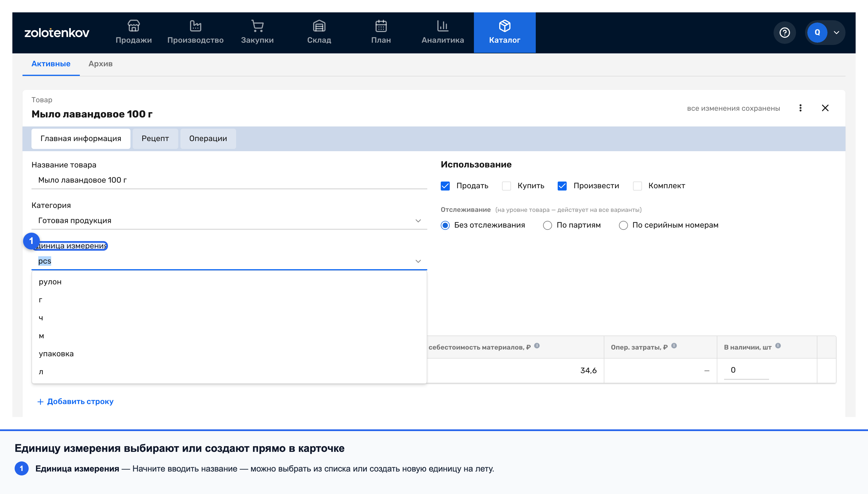This screenshot has width=868, height=494.
Task: Click info icon next to Опер. затраты
Action: pos(674,346)
